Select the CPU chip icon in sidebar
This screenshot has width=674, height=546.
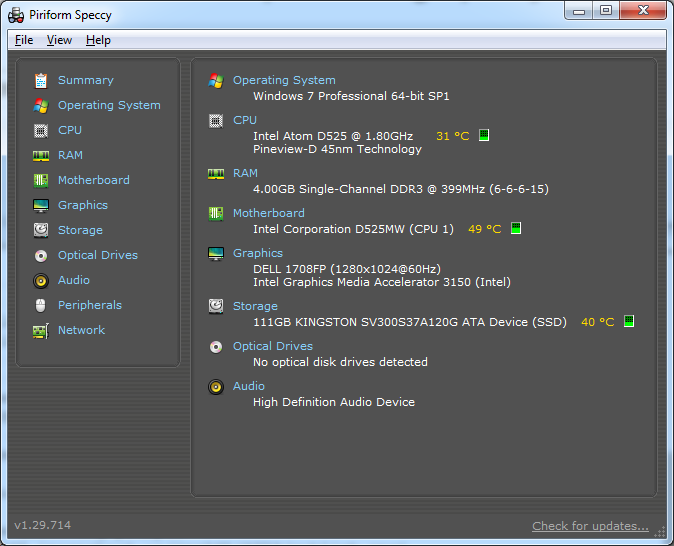41,130
